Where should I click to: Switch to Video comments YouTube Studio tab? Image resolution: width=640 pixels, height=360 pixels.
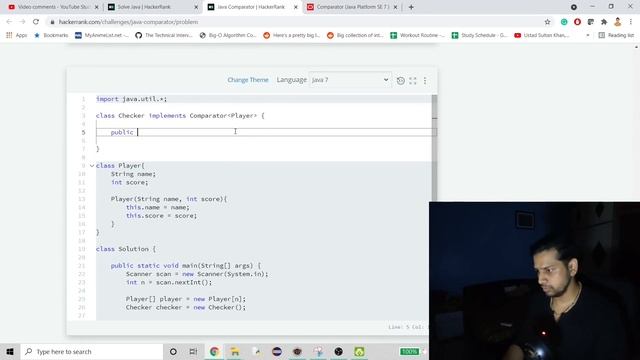[x=53, y=7]
